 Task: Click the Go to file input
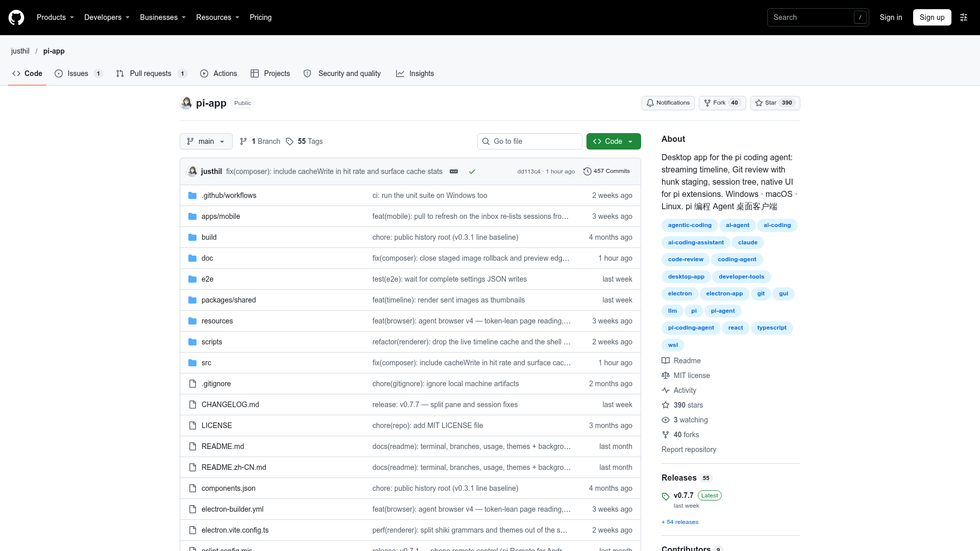[x=529, y=141]
